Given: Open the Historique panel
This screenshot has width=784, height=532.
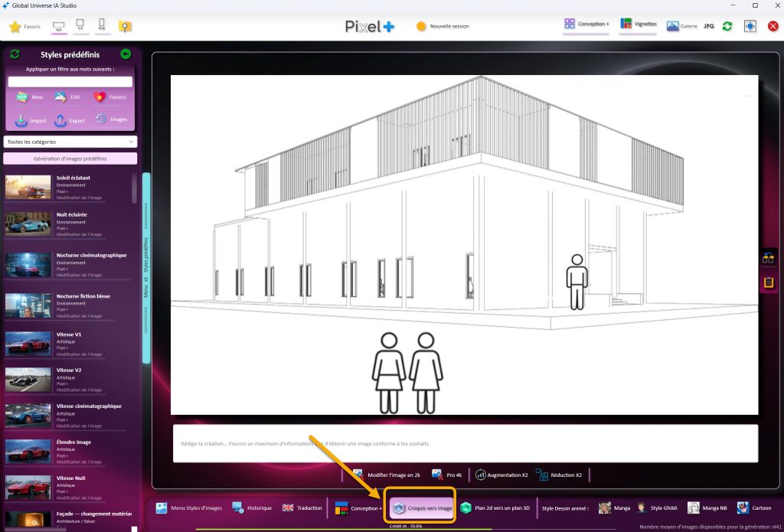Looking at the screenshot, I should click(x=251, y=508).
